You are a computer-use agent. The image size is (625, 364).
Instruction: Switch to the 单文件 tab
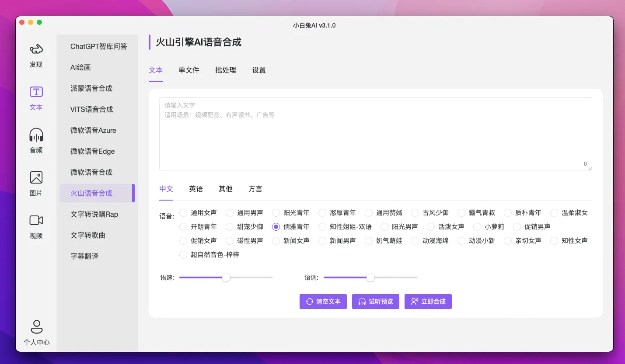189,70
